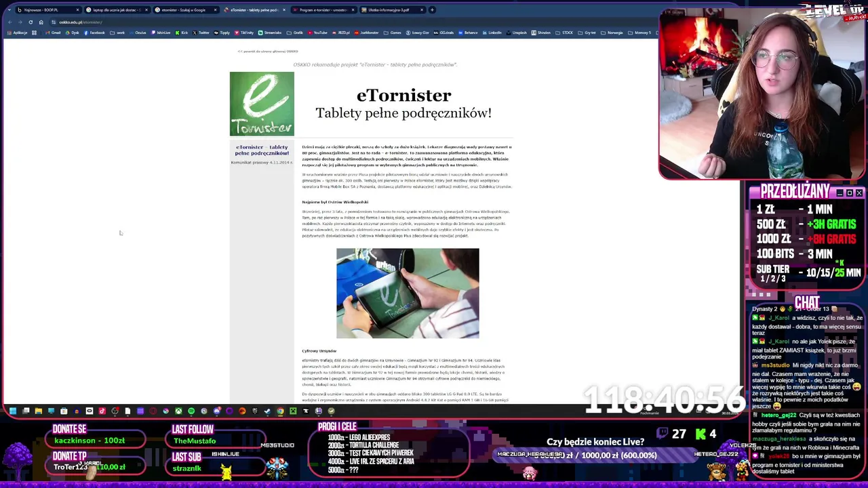Click 'Najpierw był Ostrów Wielkopolski' heading
The height and width of the screenshot is (488, 868).
(x=335, y=202)
